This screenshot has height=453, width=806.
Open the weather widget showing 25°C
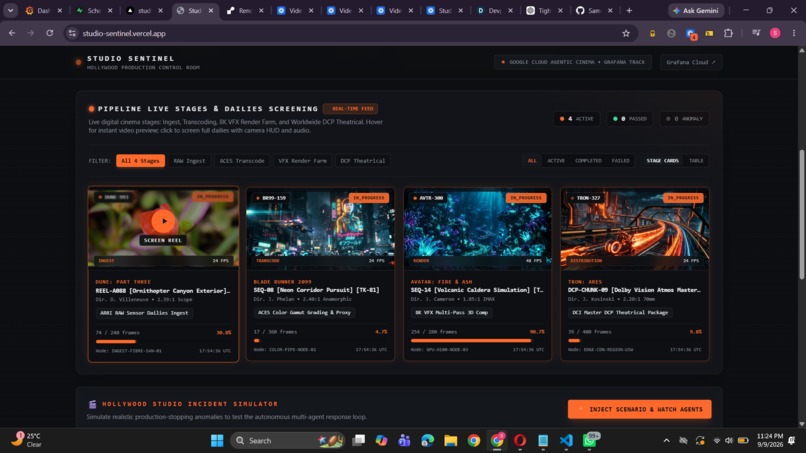(x=27, y=440)
